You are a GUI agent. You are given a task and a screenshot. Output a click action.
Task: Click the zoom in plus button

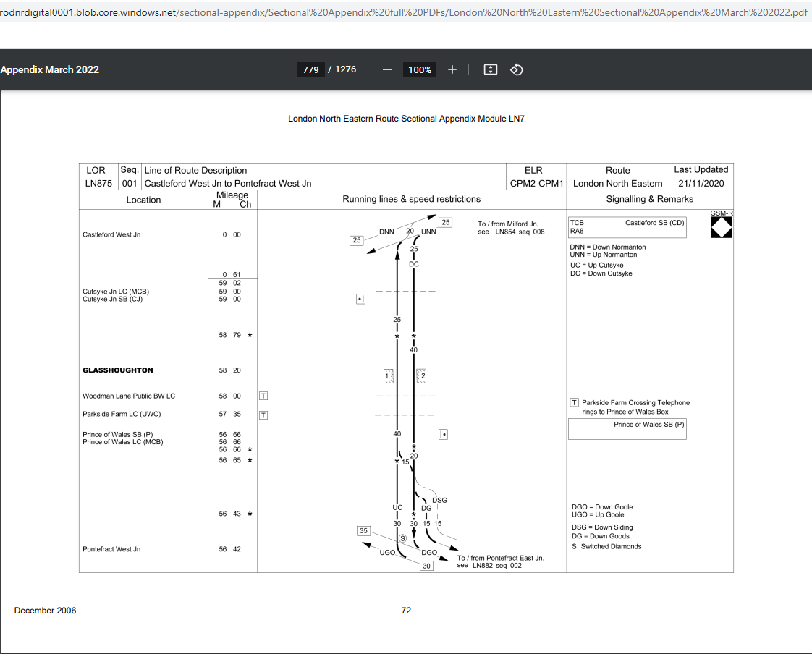point(452,69)
